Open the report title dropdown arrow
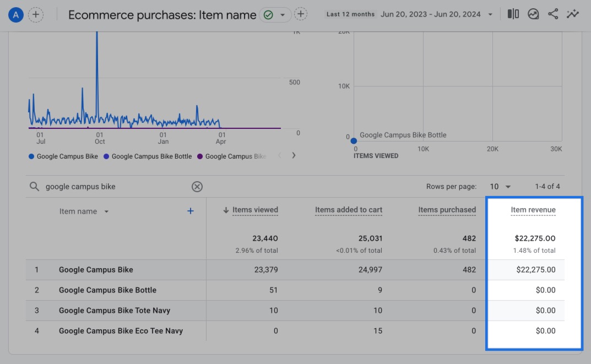 pyautogui.click(x=283, y=15)
